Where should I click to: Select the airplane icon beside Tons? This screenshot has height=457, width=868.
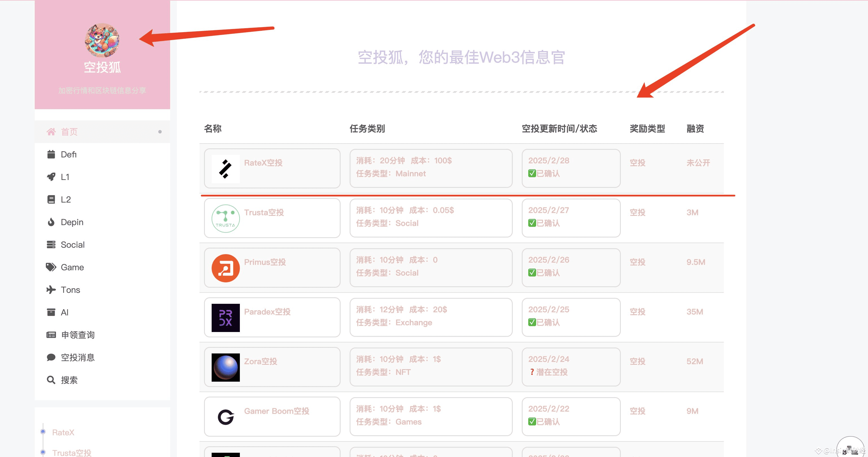pyautogui.click(x=51, y=290)
